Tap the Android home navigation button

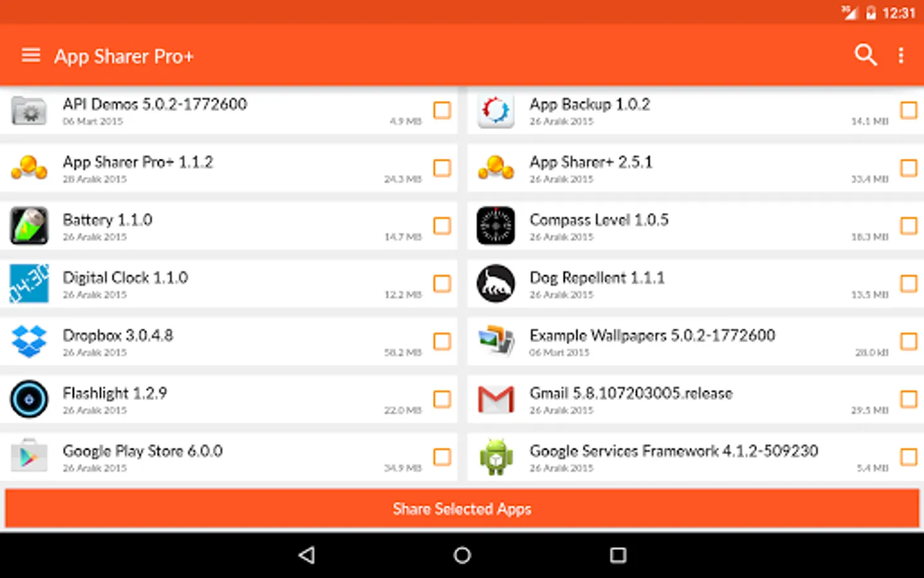click(x=462, y=555)
